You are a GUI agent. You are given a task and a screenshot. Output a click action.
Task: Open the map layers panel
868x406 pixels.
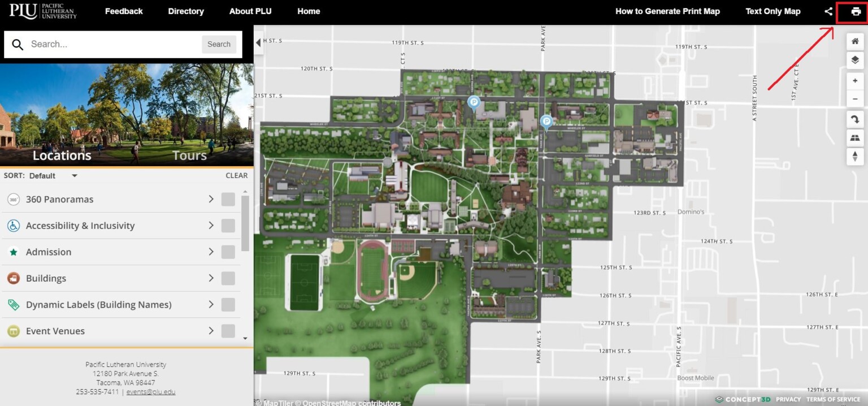point(855,61)
